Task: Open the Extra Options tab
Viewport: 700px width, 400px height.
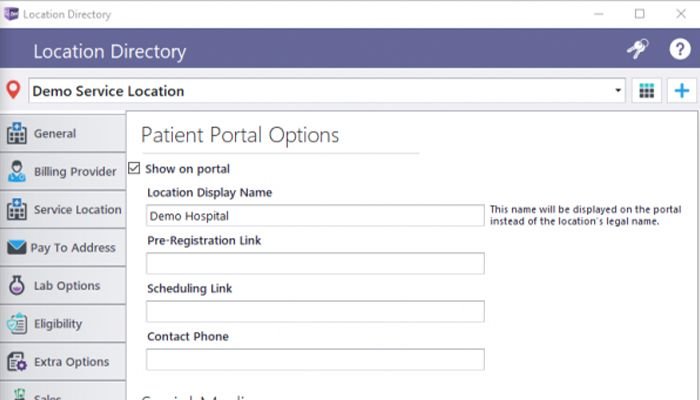Action: coord(62,362)
